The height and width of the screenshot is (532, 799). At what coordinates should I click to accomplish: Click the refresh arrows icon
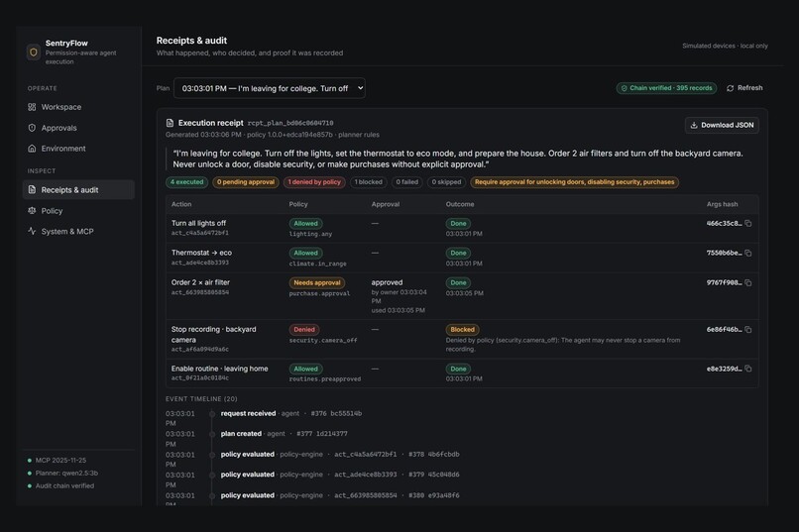click(731, 88)
